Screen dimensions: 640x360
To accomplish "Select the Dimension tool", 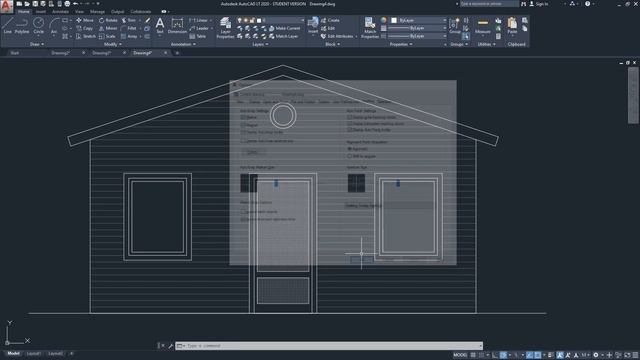I will tap(177, 25).
